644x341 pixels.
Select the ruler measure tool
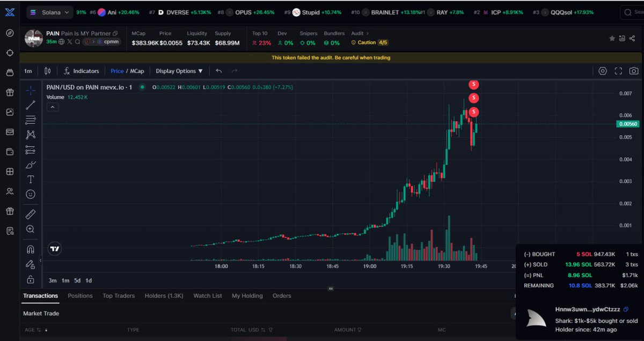point(31,214)
